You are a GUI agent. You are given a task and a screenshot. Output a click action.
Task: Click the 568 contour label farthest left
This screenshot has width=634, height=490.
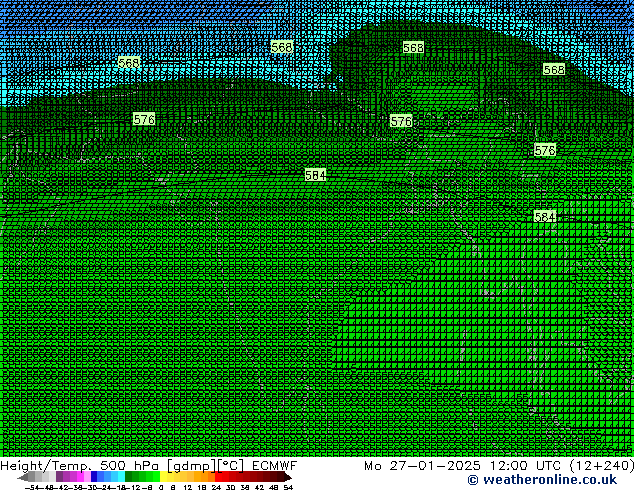(129, 63)
